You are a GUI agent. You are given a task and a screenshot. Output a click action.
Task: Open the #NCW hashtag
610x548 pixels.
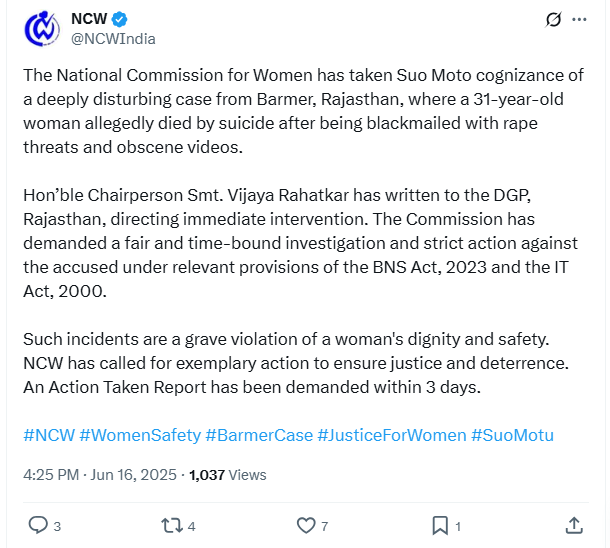click(49, 435)
